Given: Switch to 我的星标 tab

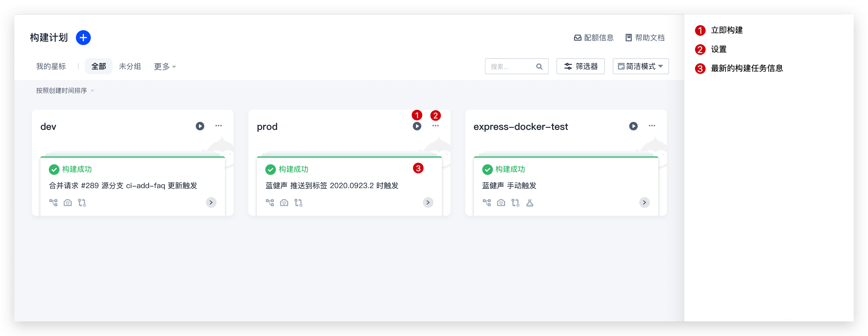Looking at the screenshot, I should [51, 66].
